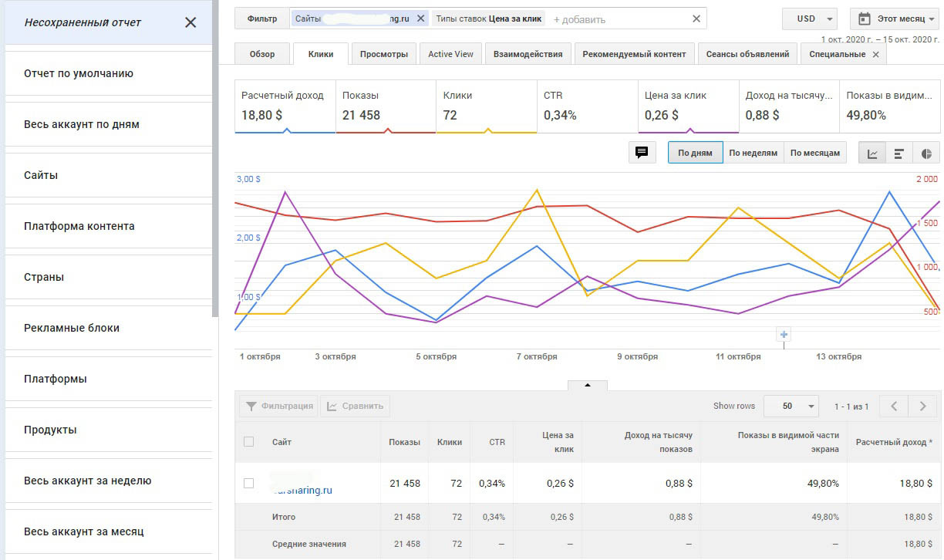Click the plus marker on chart axis
The height and width of the screenshot is (560, 944).
(784, 334)
